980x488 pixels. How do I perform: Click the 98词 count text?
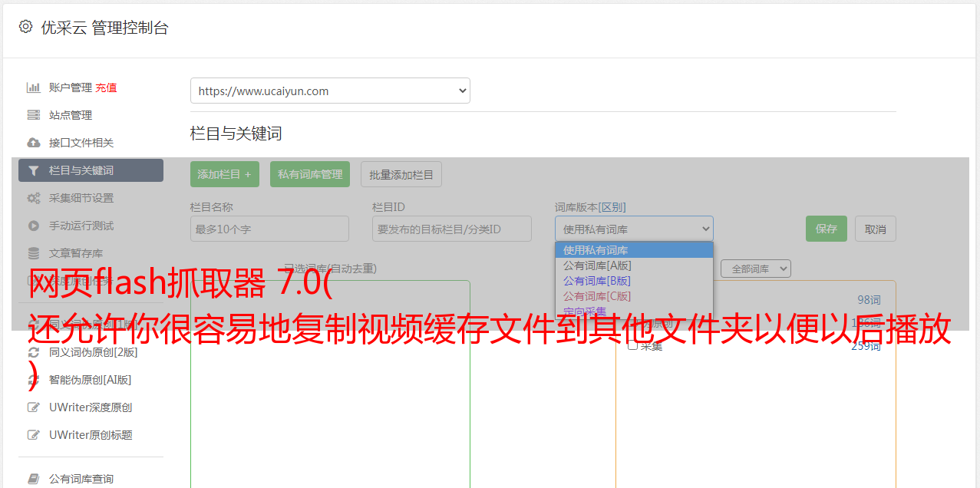coord(869,300)
